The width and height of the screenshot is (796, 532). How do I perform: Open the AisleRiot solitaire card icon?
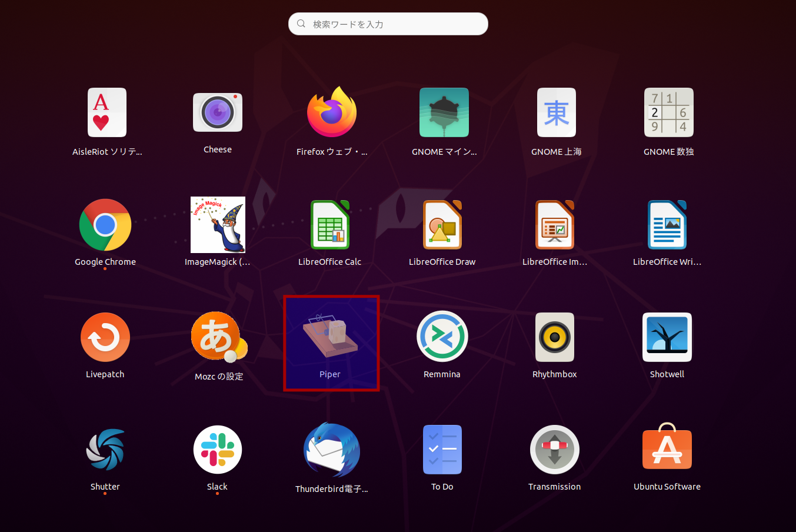(106, 112)
